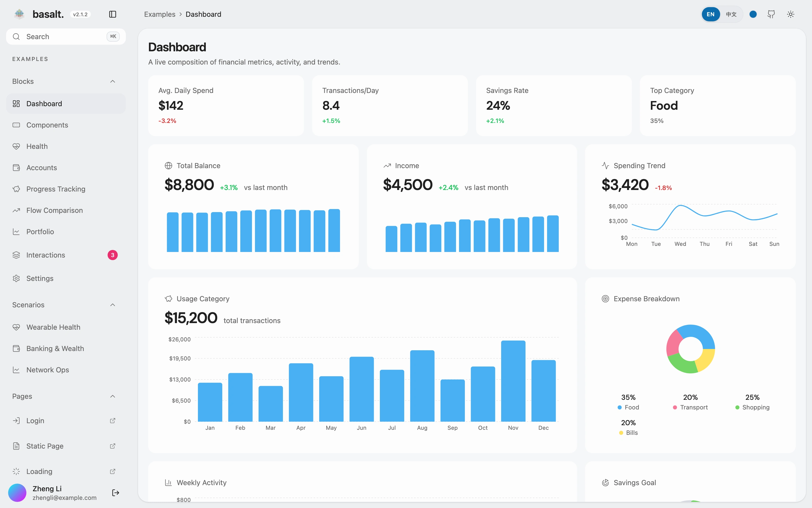This screenshot has width=812, height=508.
Task: Click the Savings Rate card
Action: pyautogui.click(x=554, y=105)
